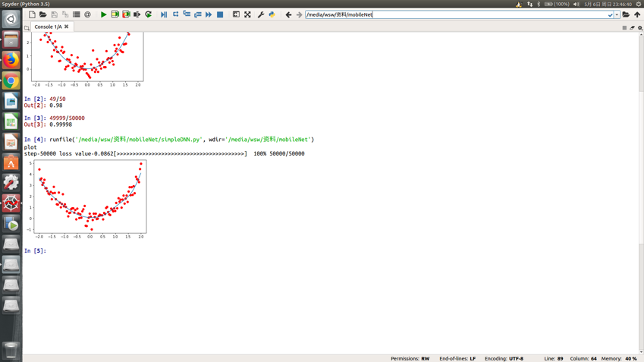Viewport: 644px width, 362px height.
Task: Open the Trash in the launcher
Action: tap(11, 351)
